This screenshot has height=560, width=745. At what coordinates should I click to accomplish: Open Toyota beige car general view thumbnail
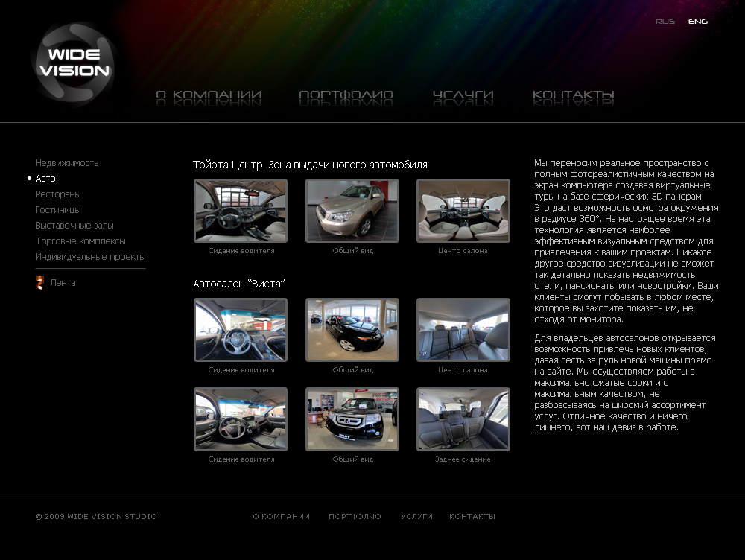click(x=352, y=211)
